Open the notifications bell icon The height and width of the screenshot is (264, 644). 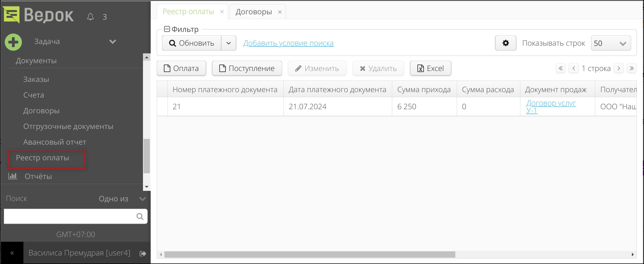(x=90, y=17)
